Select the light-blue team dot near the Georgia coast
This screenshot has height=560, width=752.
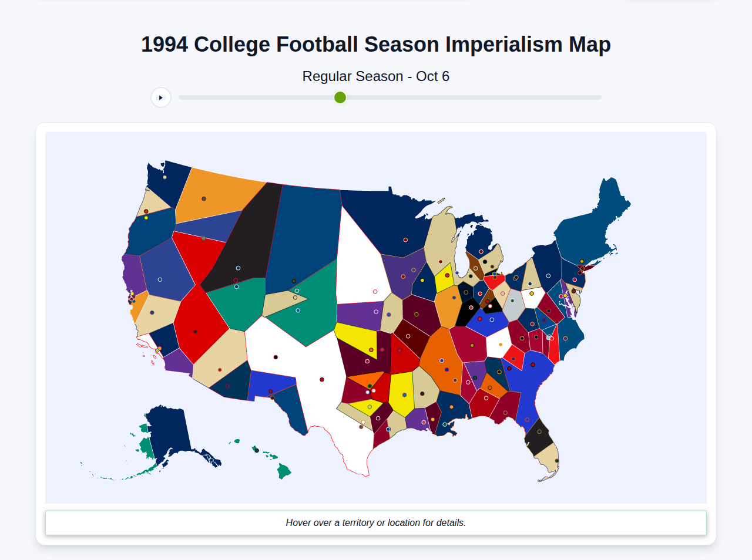pyautogui.click(x=549, y=338)
